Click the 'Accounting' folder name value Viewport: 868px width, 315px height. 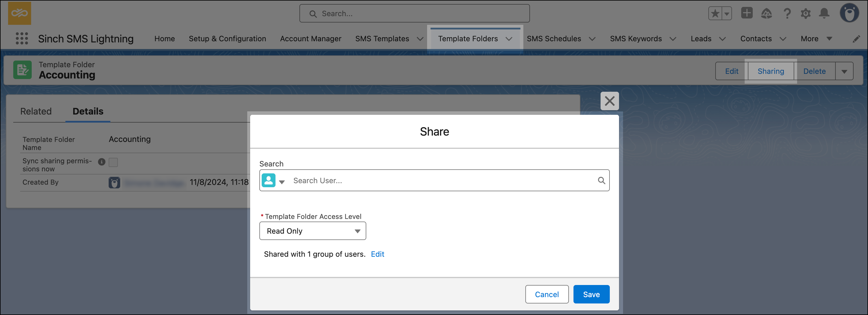[130, 139]
